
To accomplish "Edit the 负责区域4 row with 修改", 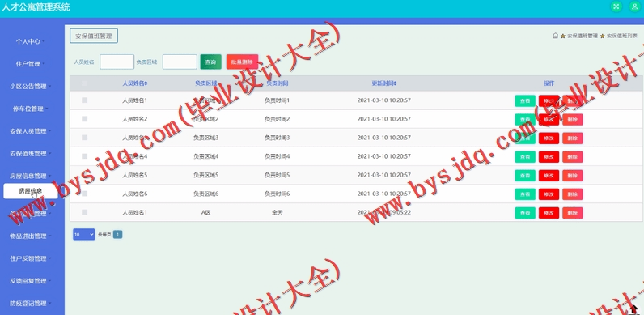I will click(549, 157).
